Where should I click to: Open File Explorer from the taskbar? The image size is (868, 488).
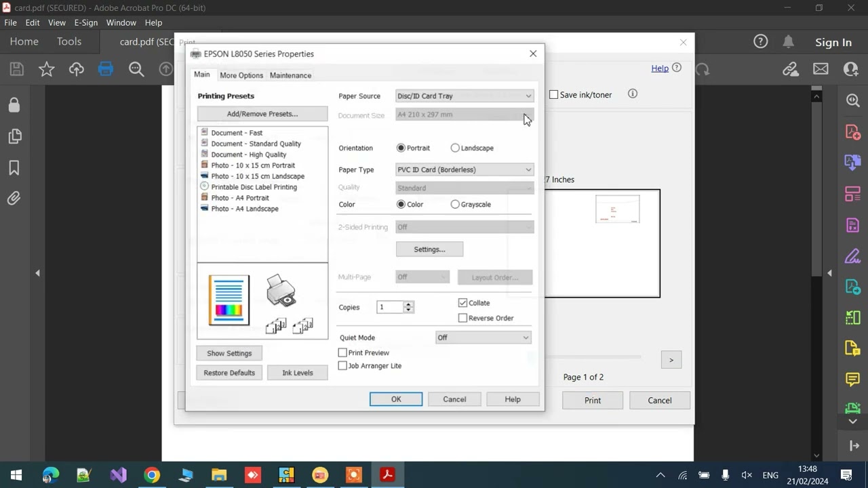click(219, 475)
